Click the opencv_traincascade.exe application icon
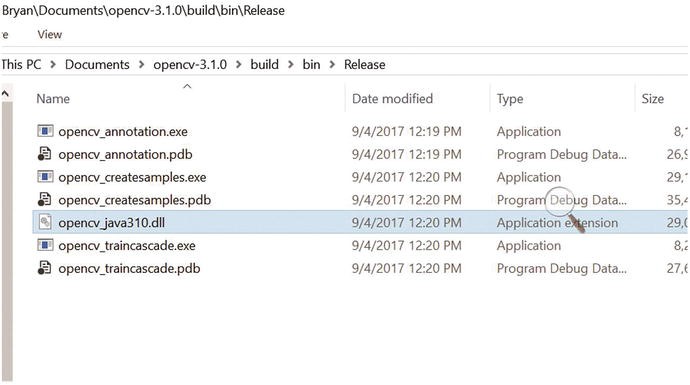The image size is (690, 385). coord(45,245)
